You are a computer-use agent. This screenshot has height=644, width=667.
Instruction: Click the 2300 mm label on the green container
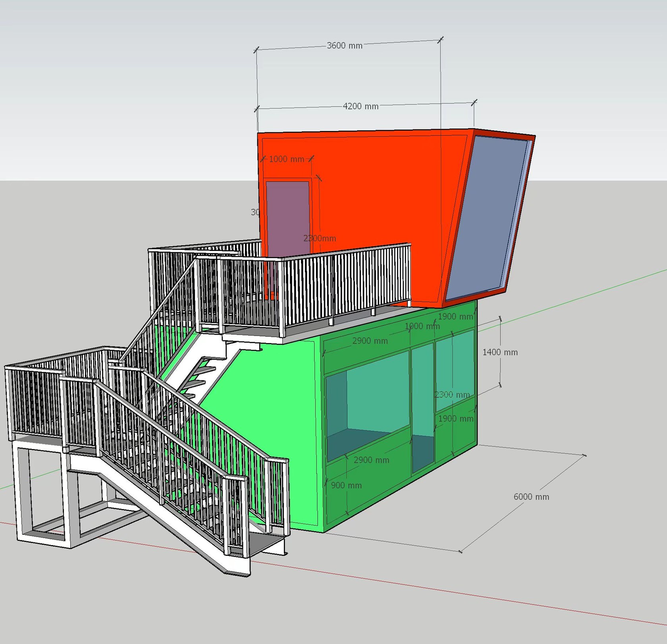[x=452, y=395]
